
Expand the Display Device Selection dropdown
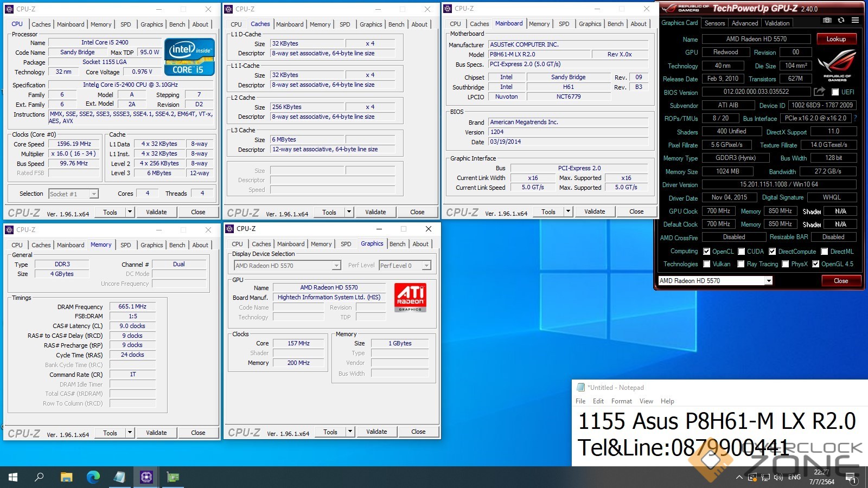click(336, 266)
